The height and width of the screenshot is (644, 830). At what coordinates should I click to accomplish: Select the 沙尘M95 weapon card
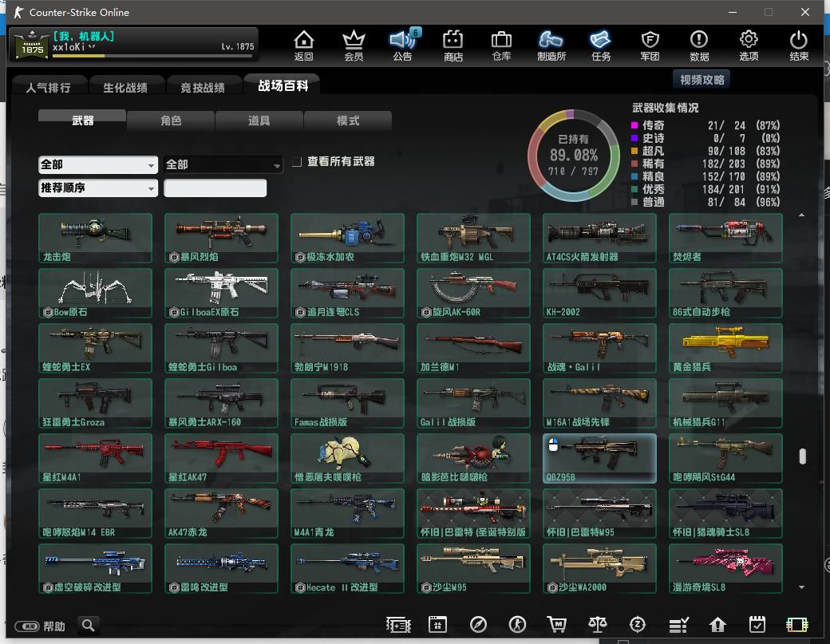click(x=473, y=568)
